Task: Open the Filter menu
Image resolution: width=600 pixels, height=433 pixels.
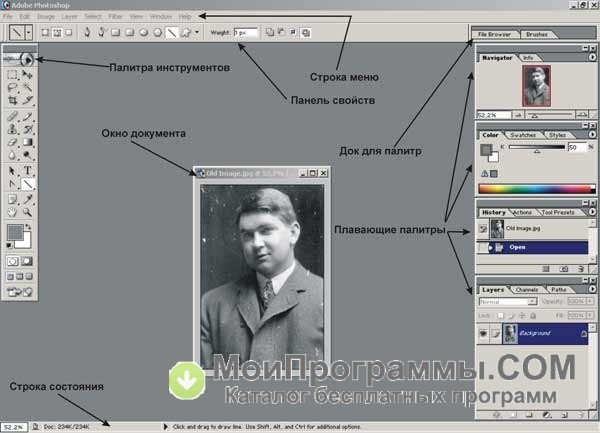Action: point(115,16)
